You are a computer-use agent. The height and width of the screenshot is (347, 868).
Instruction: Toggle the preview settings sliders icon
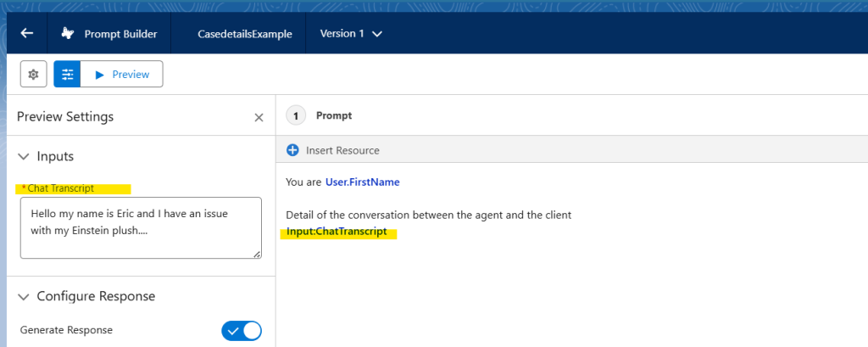(67, 75)
